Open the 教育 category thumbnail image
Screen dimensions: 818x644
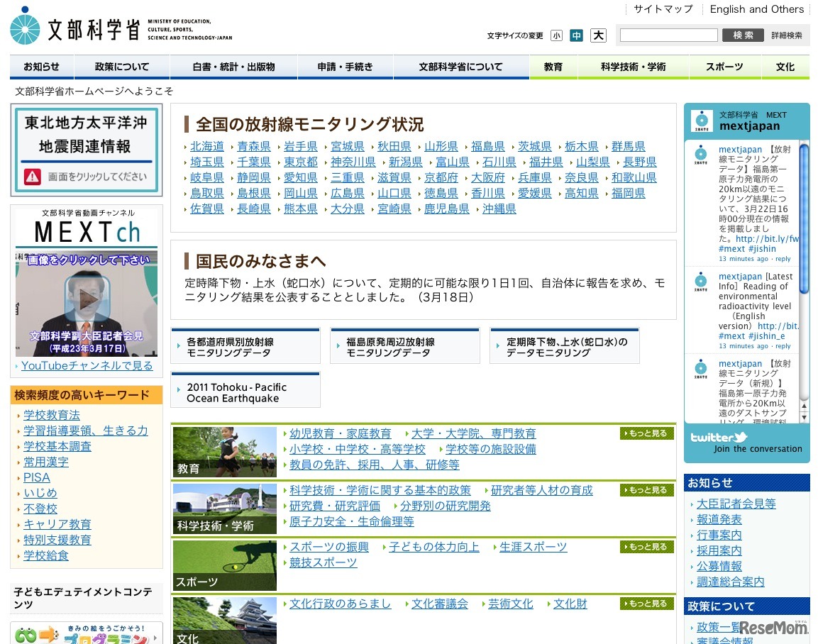coord(224,452)
